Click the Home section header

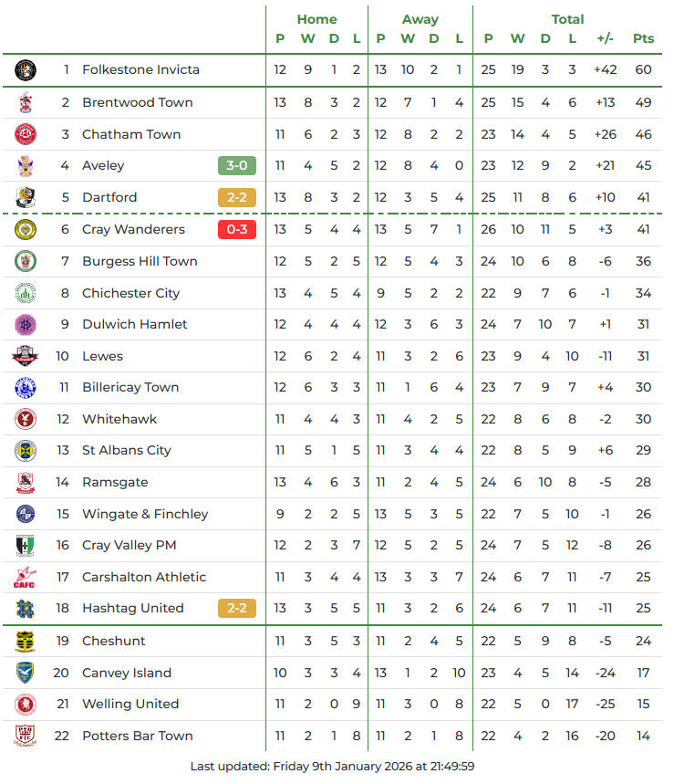(316, 19)
